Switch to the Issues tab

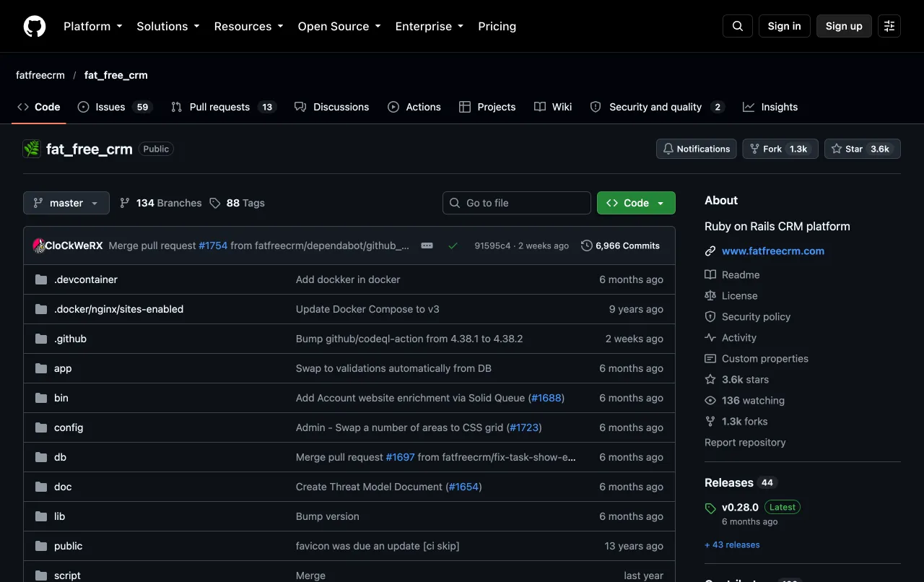[115, 107]
